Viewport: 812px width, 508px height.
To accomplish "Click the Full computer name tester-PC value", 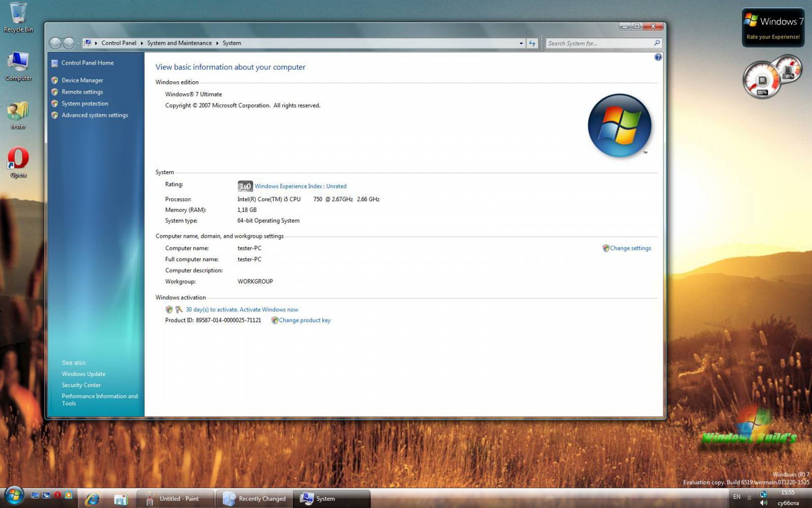I will click(249, 260).
